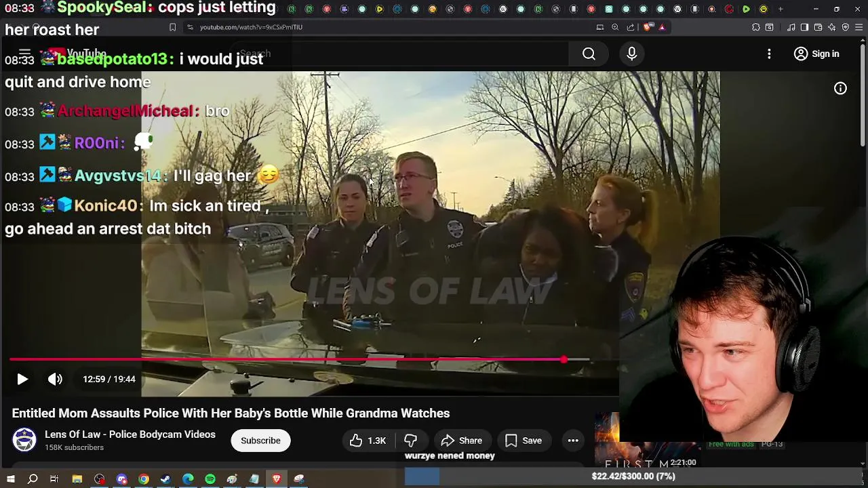
Task: Open the cast screen icon in the address bar
Action: (600, 27)
